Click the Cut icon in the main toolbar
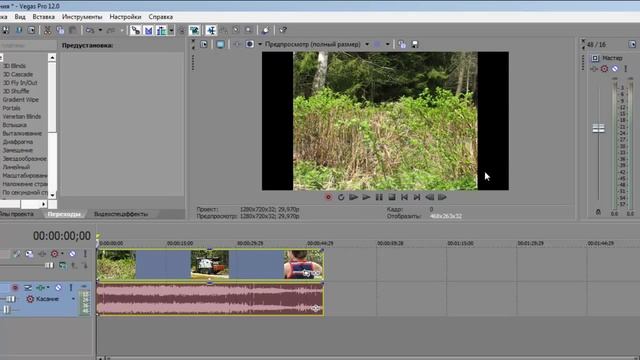640x360 pixels. point(47,30)
